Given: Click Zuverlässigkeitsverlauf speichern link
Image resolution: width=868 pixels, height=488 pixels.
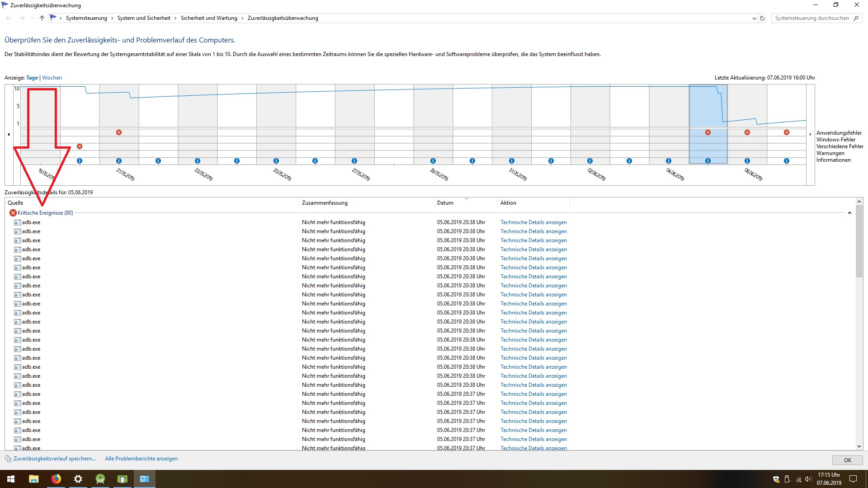Looking at the screenshot, I should pos(55,459).
